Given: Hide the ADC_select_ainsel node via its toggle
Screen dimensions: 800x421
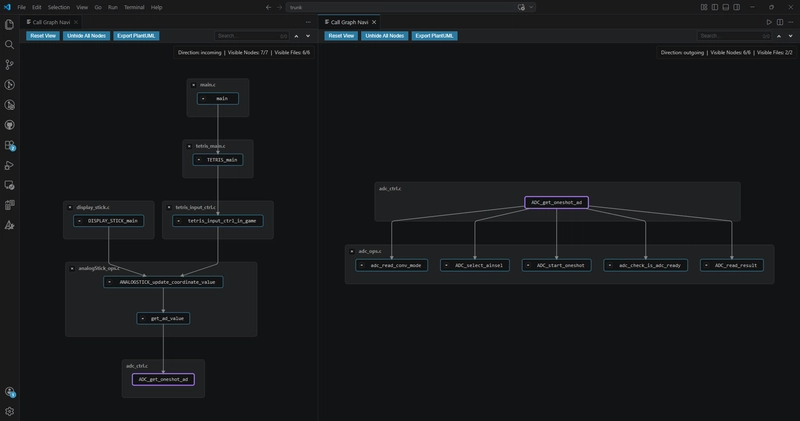Looking at the screenshot, I should click(x=446, y=265).
